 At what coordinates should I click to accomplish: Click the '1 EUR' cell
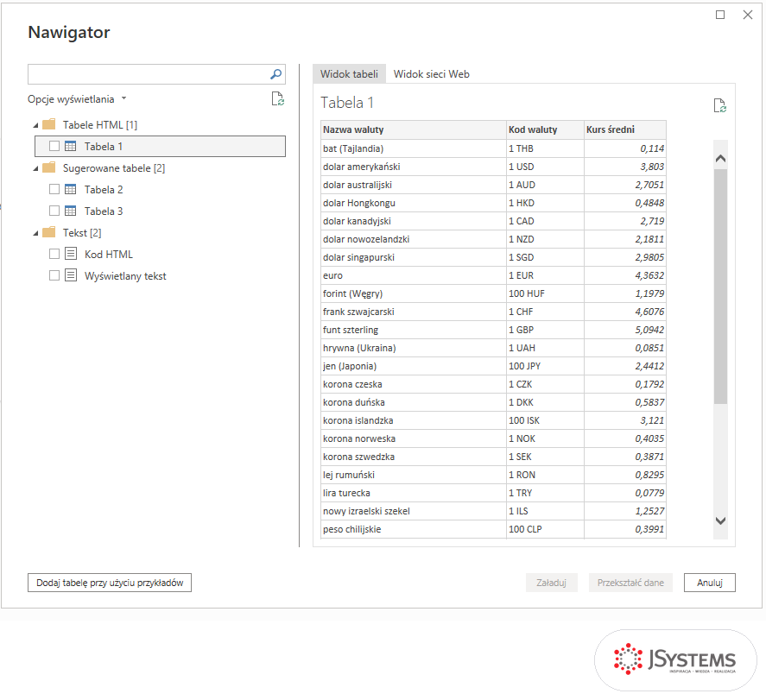coord(545,275)
